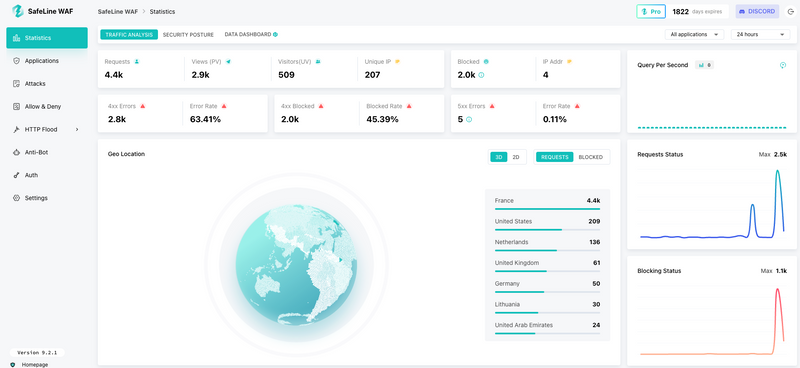Screen dimensions: 800x368
Task: Open Auth via its key icon
Action: [16, 175]
